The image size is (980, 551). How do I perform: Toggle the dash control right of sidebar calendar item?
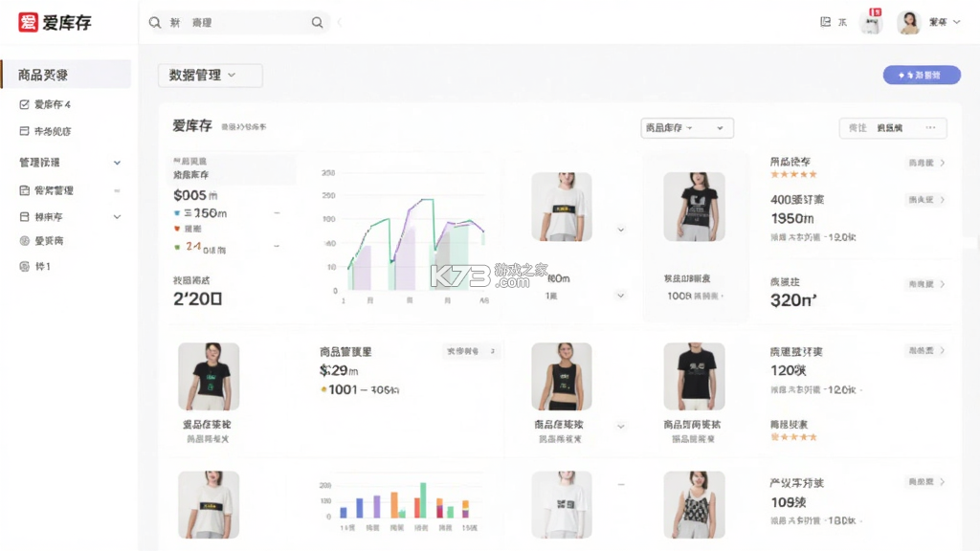117,190
